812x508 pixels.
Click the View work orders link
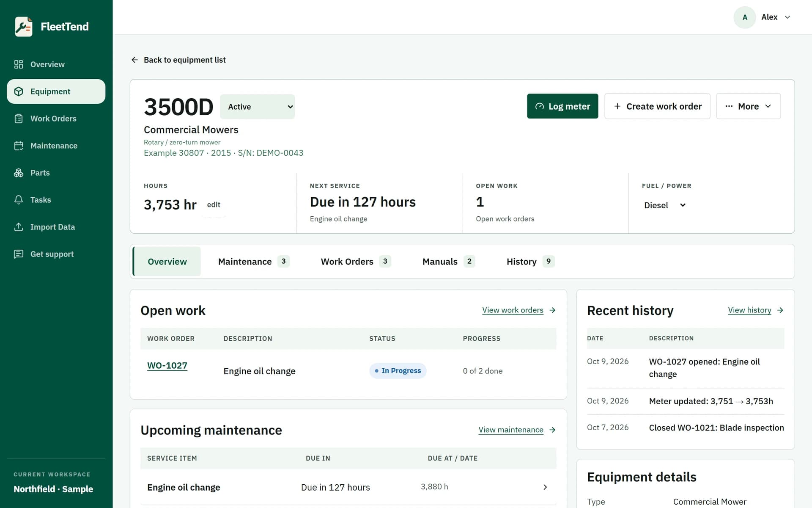pyautogui.click(x=513, y=310)
